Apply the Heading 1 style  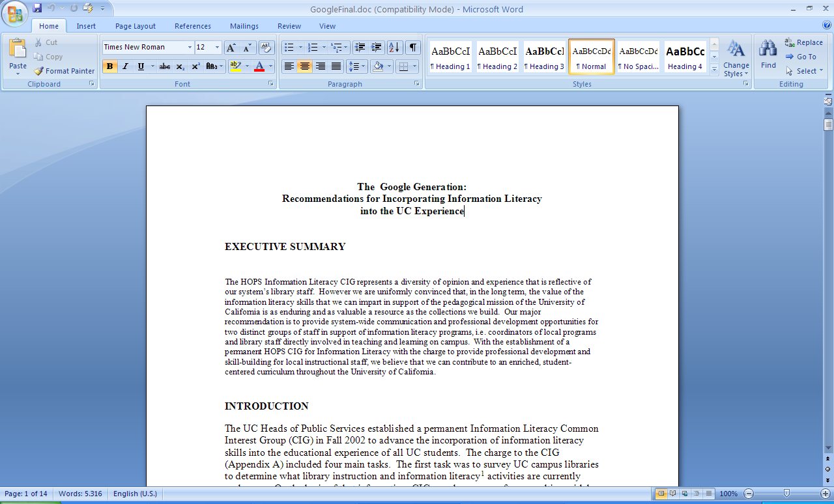450,57
